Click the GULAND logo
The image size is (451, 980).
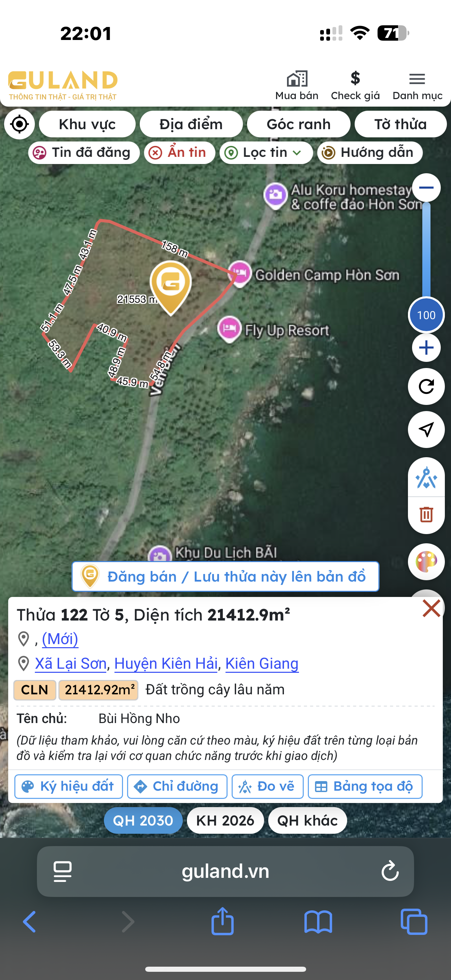click(x=63, y=86)
